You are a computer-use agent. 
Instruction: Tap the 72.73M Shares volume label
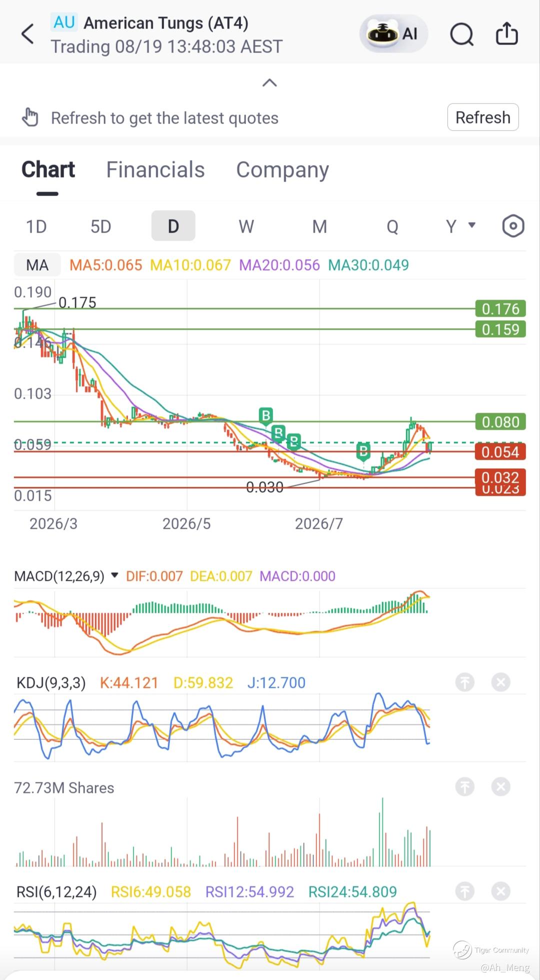click(x=64, y=788)
